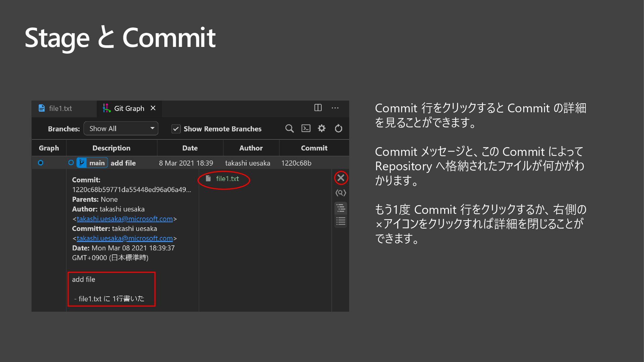Open file1.txt in commit file list

[x=227, y=179]
